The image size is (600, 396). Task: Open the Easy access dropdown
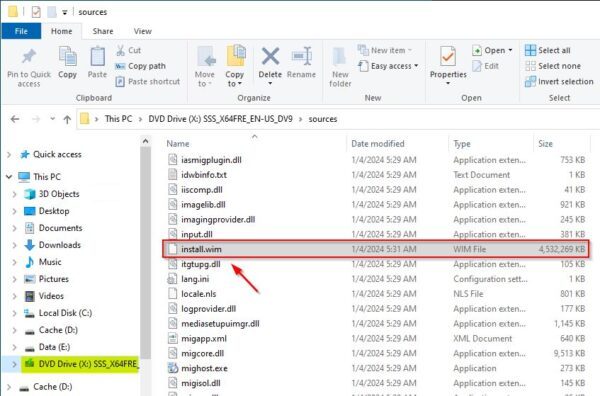point(388,66)
